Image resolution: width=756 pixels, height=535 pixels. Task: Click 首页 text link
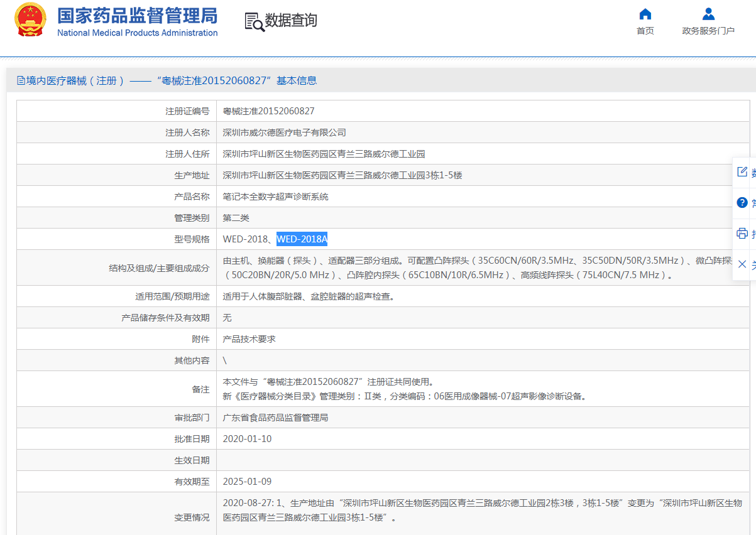pyautogui.click(x=645, y=31)
